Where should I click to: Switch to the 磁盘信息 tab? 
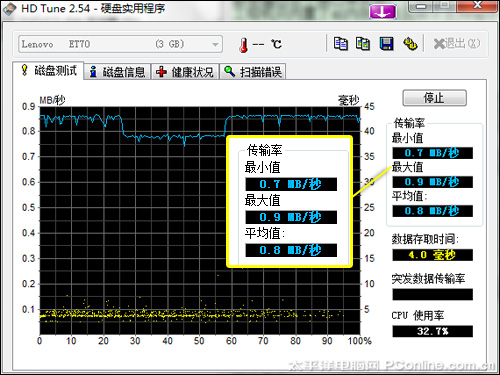(x=117, y=72)
